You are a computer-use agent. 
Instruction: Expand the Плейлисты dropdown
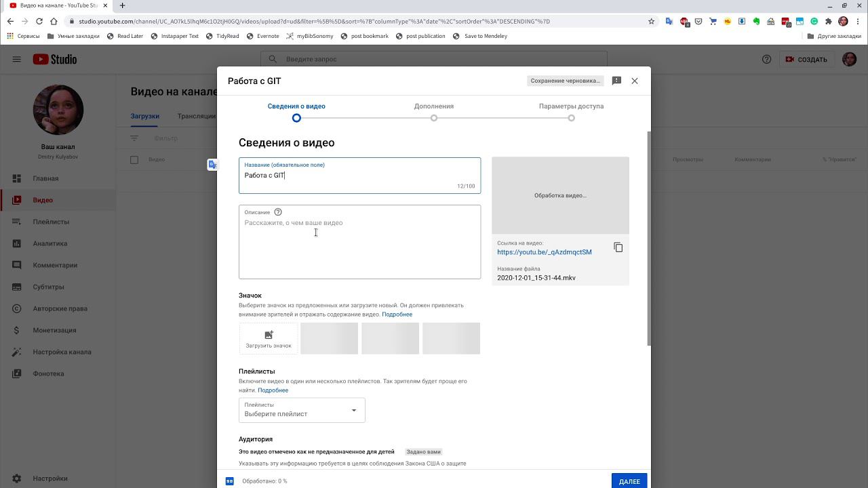point(302,410)
